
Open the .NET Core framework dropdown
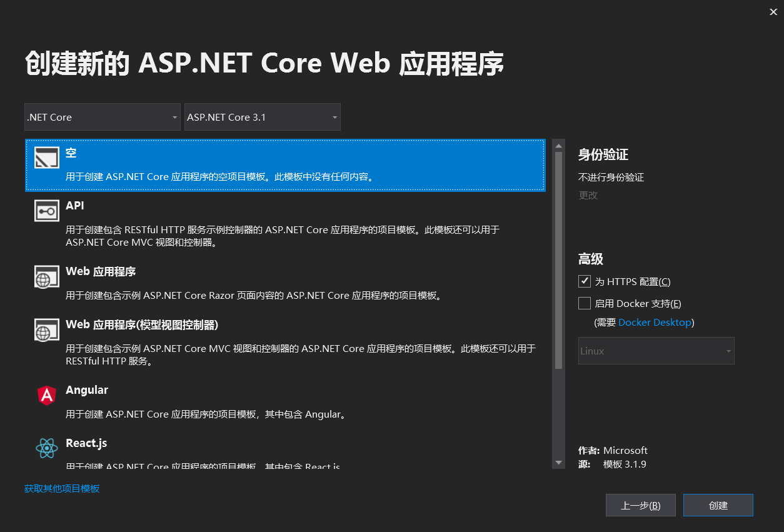(103, 117)
